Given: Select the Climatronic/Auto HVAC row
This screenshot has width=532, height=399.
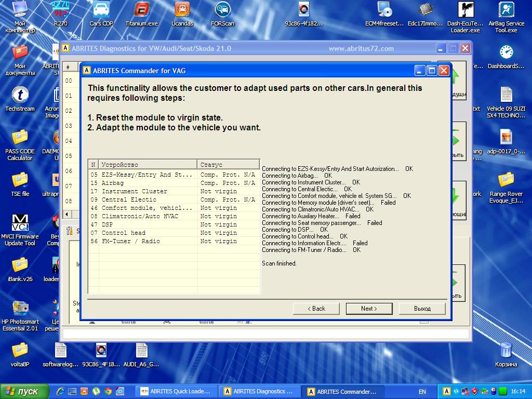Looking at the screenshot, I should pos(174,216).
